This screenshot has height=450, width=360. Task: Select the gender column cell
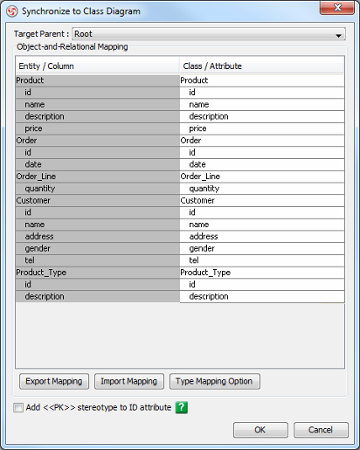[98, 249]
